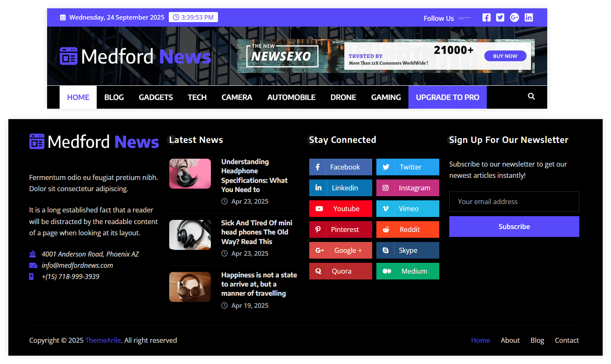Click the Instagram social button

pos(408,188)
